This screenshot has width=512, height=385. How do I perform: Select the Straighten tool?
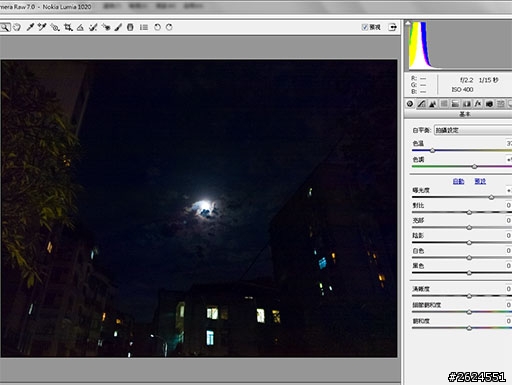tap(80, 27)
